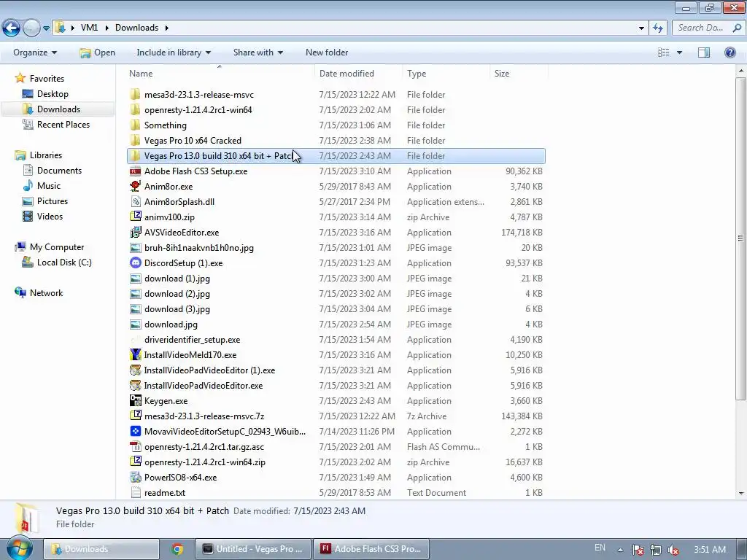Click the Forward navigation arrow button
This screenshot has height=560, width=747.
(31, 28)
